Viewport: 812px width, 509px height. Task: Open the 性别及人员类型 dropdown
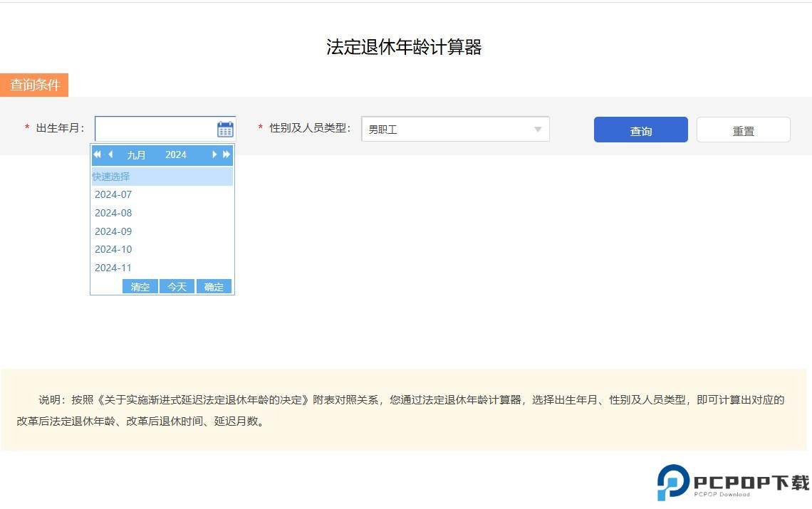(456, 129)
